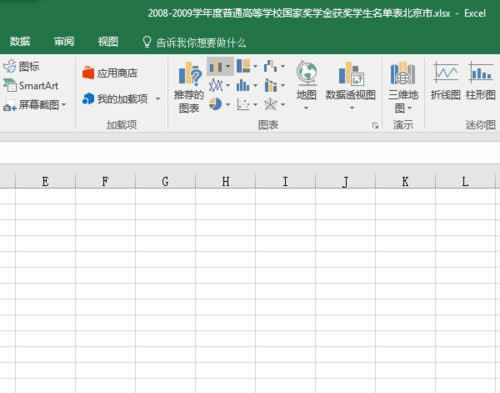The width and height of the screenshot is (500, 393).
Task: Open the 图表 group dialog launcher
Action: point(375,126)
